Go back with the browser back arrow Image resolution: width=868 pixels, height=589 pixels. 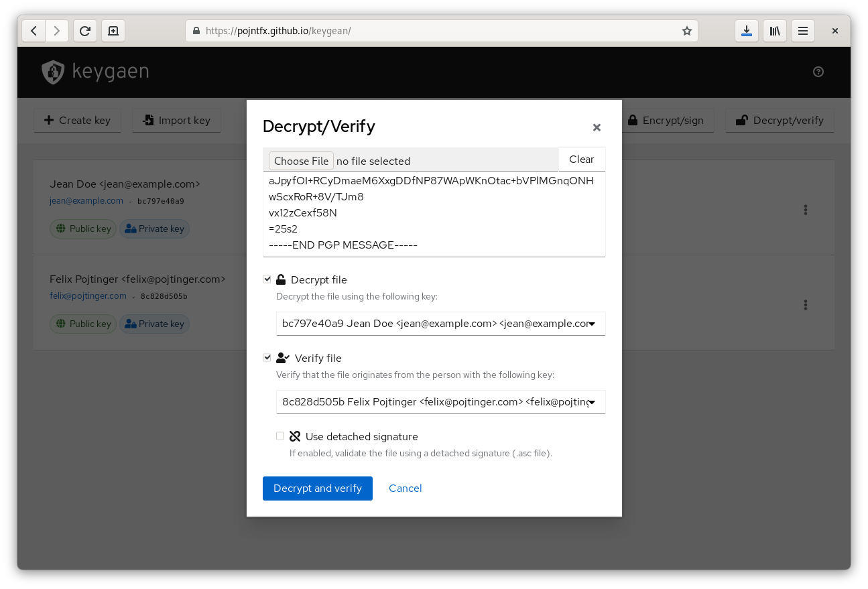[x=34, y=31]
